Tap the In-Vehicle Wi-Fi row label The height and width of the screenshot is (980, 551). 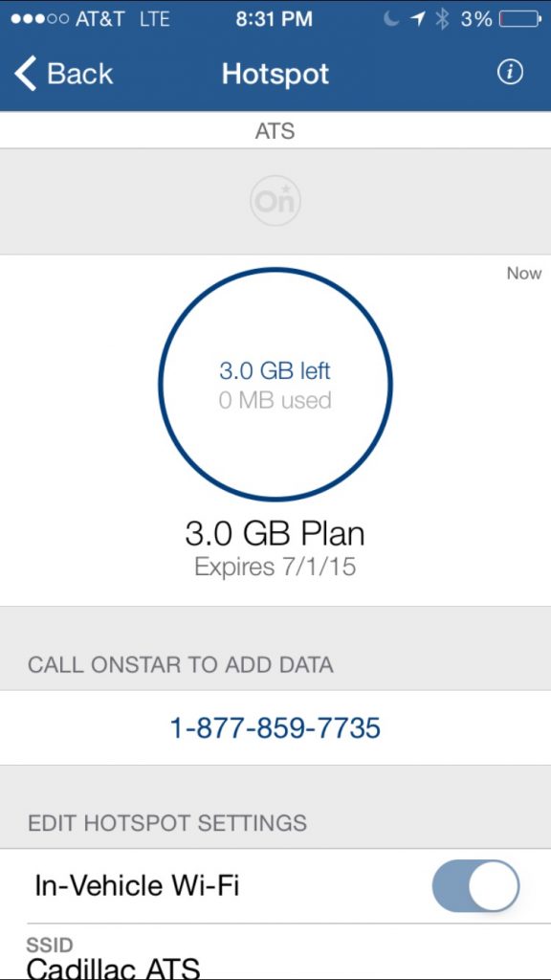tap(137, 886)
